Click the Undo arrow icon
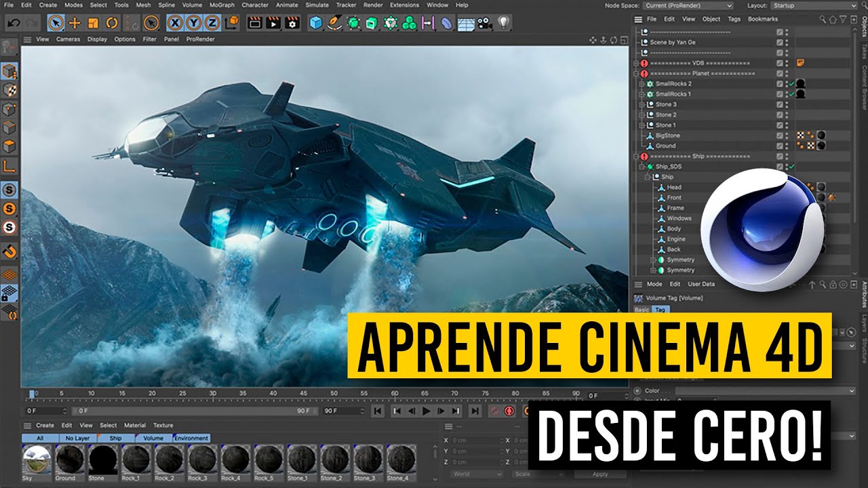 14,22
